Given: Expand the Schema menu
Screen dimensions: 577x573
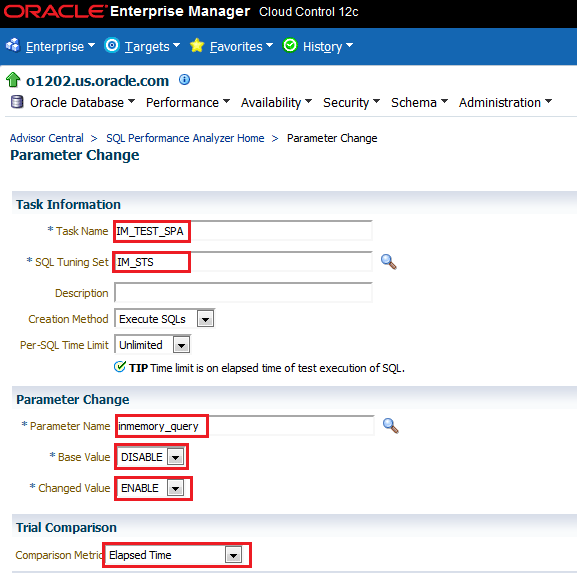Looking at the screenshot, I should (x=420, y=102).
